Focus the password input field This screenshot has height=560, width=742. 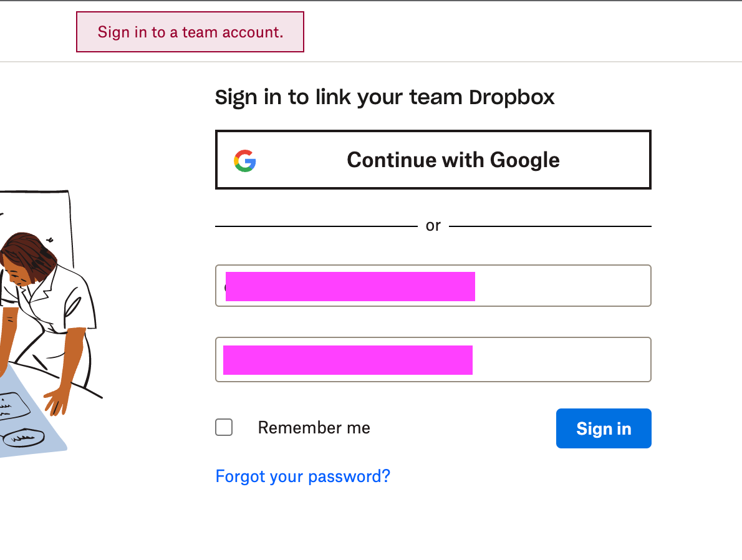(x=433, y=359)
